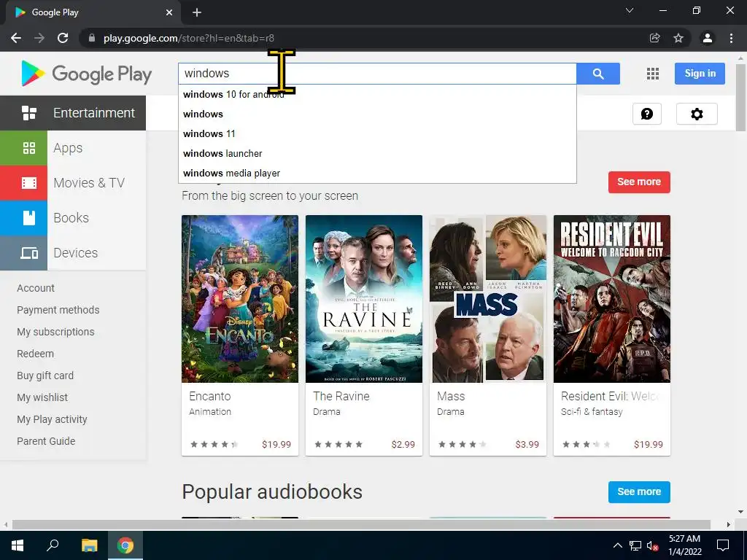Viewport: 747px width, 560px height.
Task: Click the blue search magnifier button
Action: (598, 74)
